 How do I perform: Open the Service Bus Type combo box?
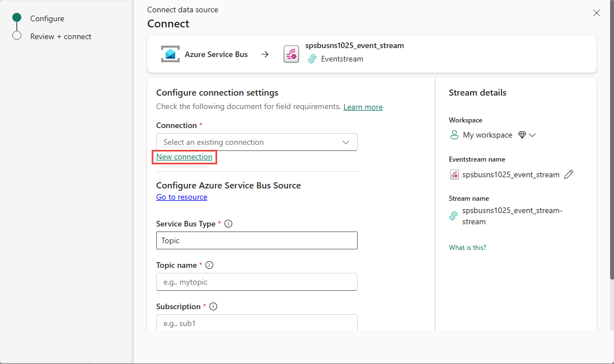256,240
